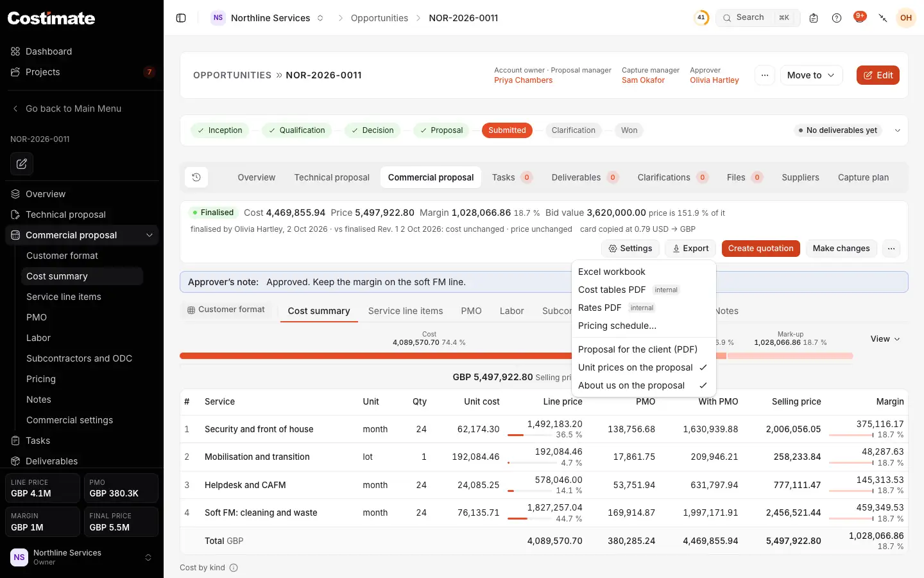The image size is (924, 578).
Task: Open the help question mark icon
Action: pyautogui.click(x=837, y=18)
